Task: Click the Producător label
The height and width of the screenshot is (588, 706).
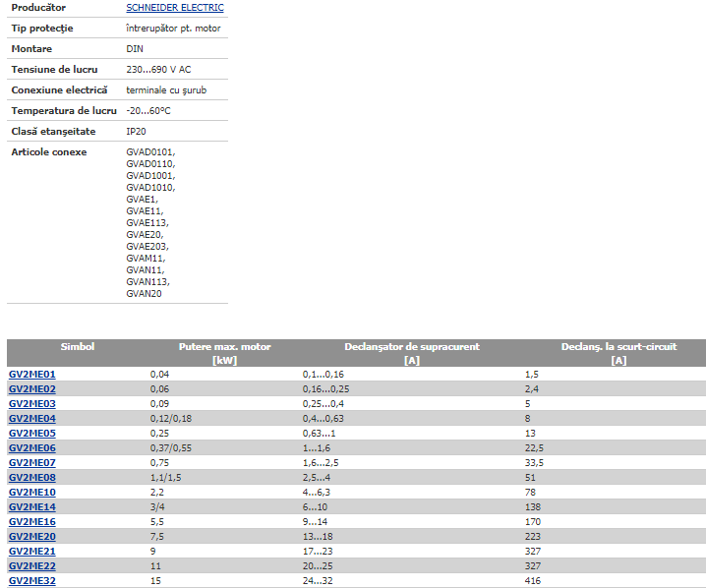Action: 38,8
